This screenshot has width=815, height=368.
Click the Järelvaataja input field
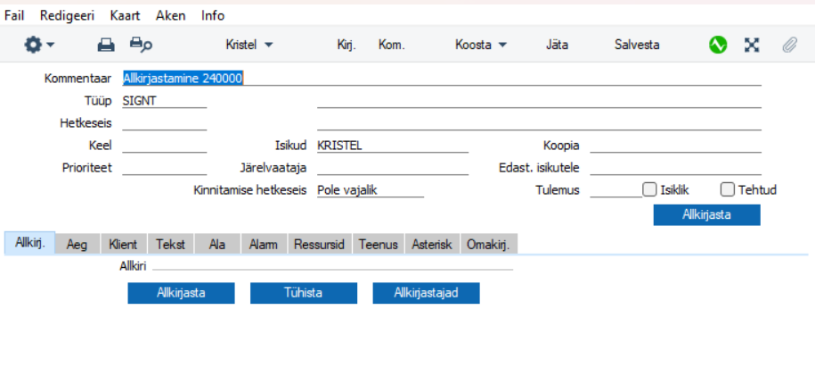tap(392, 168)
